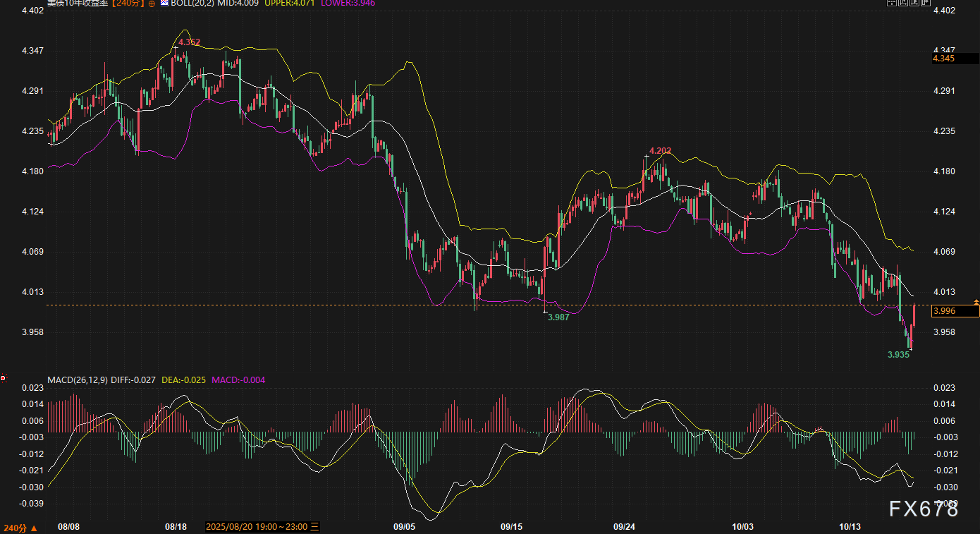Click the orange 4.345 price label on axis

click(x=943, y=59)
